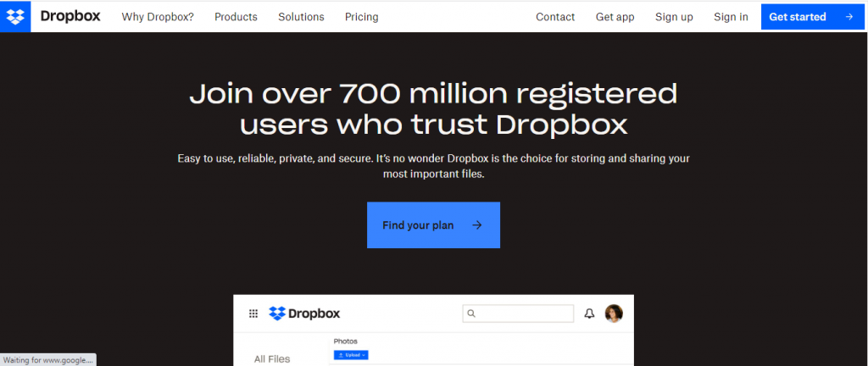Image resolution: width=868 pixels, height=366 pixels.
Task: Click the apps grid icon in preview
Action: pyautogui.click(x=253, y=314)
